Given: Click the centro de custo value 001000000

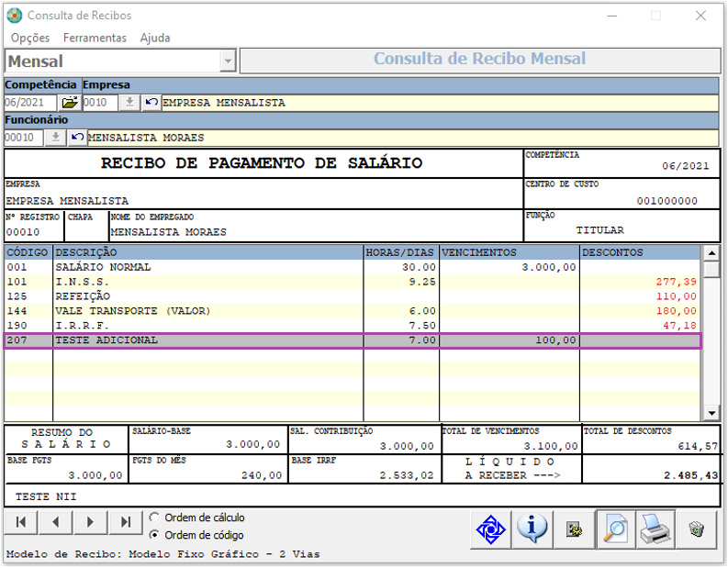Looking at the screenshot, I should (666, 201).
